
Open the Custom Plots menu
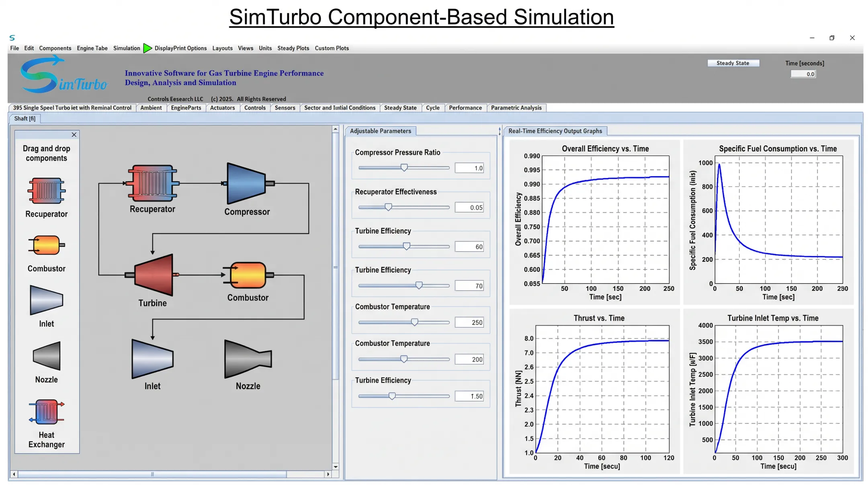point(332,48)
